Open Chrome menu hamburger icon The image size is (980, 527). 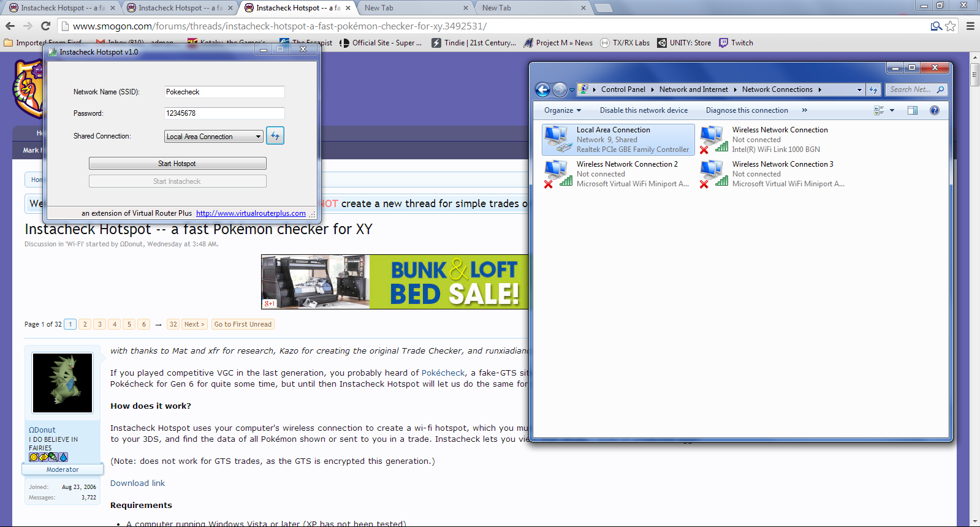pos(970,26)
